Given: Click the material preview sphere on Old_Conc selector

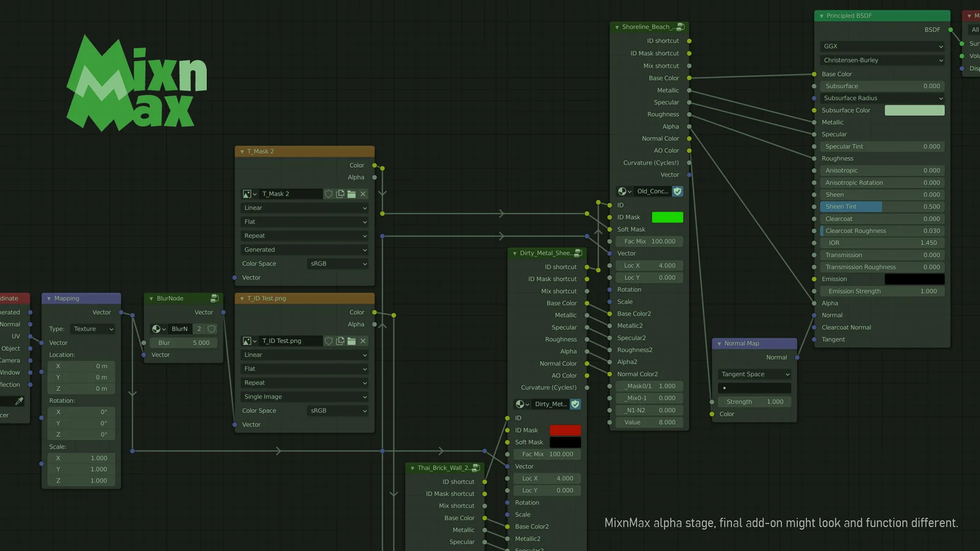Looking at the screenshot, I should tap(624, 191).
